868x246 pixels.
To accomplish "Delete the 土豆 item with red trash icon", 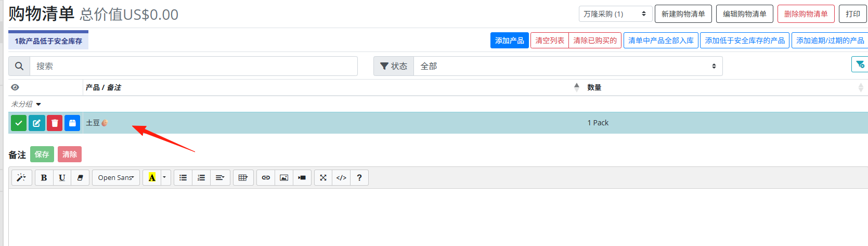I will (x=55, y=123).
